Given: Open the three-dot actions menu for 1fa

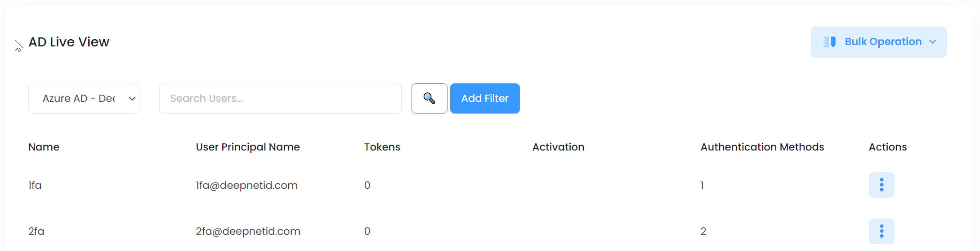Looking at the screenshot, I should (881, 185).
